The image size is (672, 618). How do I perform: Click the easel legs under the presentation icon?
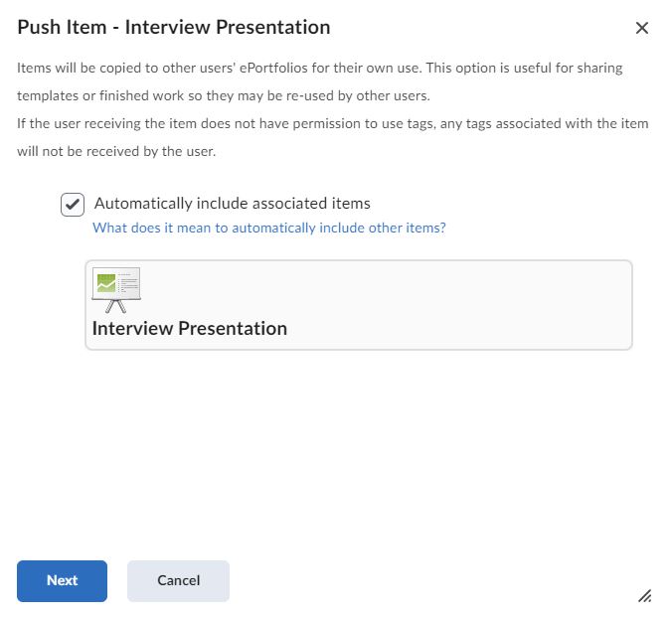[116, 307]
